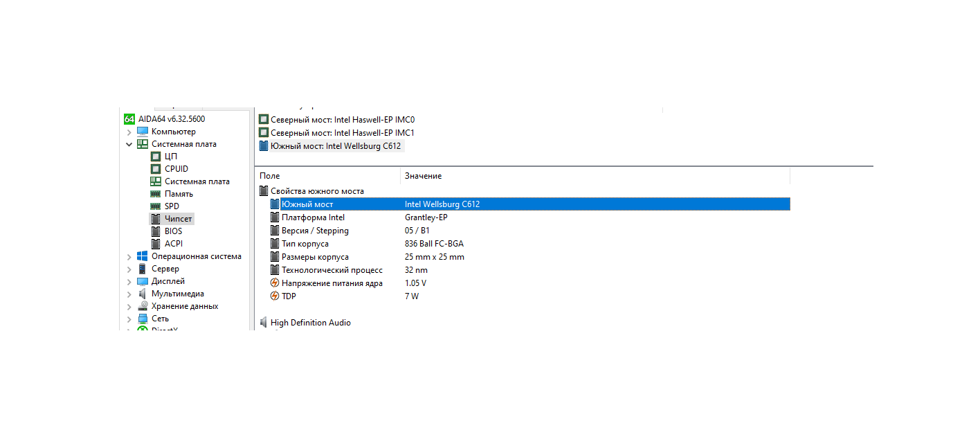The width and height of the screenshot is (980, 437).
Task: Select device Северный мост: Intel Haswell-EP IMC1
Action: (x=343, y=132)
